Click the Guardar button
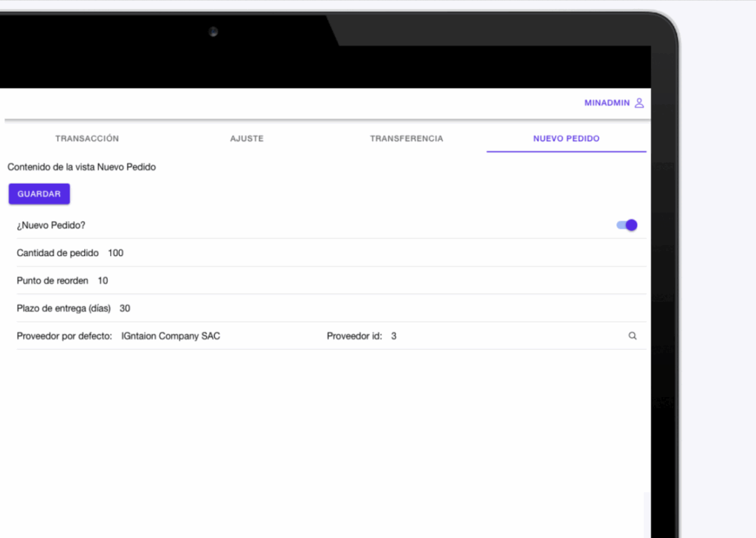The image size is (756, 538). [39, 194]
